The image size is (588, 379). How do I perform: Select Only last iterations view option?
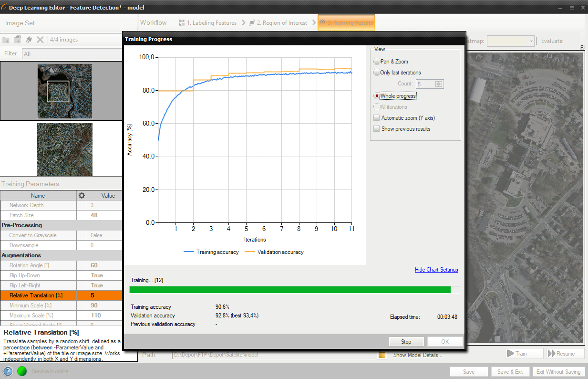pos(377,73)
